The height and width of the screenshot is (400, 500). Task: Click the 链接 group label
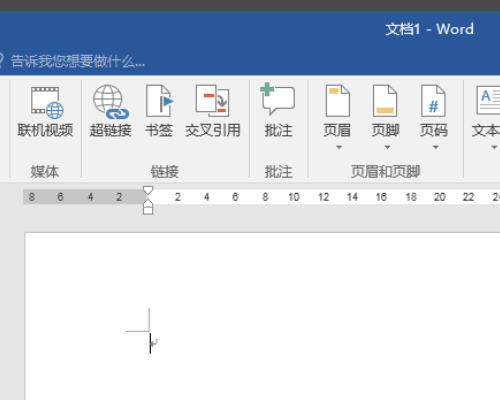click(x=165, y=172)
